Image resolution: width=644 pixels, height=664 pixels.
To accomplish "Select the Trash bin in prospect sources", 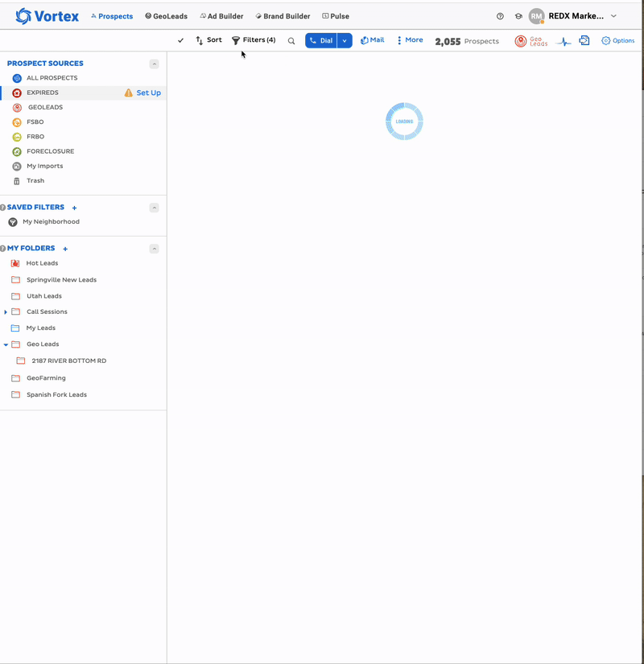I will click(x=35, y=181).
